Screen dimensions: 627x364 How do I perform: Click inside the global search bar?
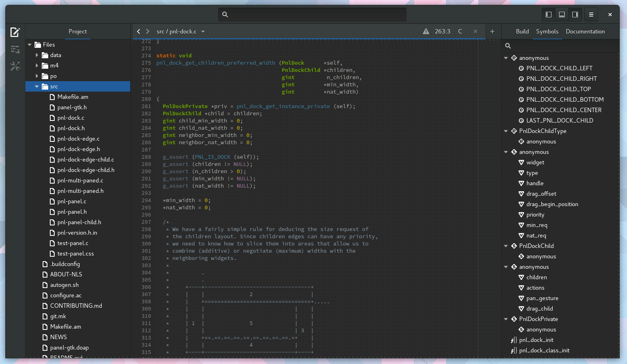tap(312, 14)
